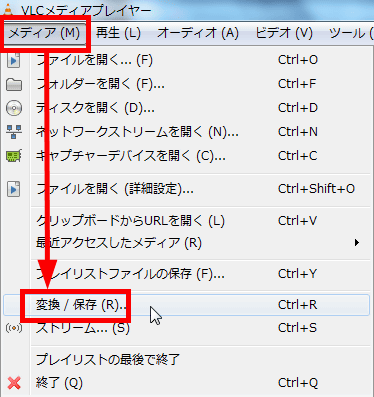Click the Ctrl+R shortcut text

(x=298, y=305)
